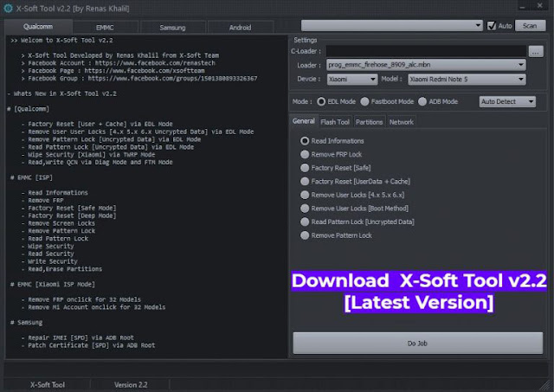The image size is (554, 392).
Task: Click the X-Soft Tool gear app icon
Action: (x=8, y=8)
